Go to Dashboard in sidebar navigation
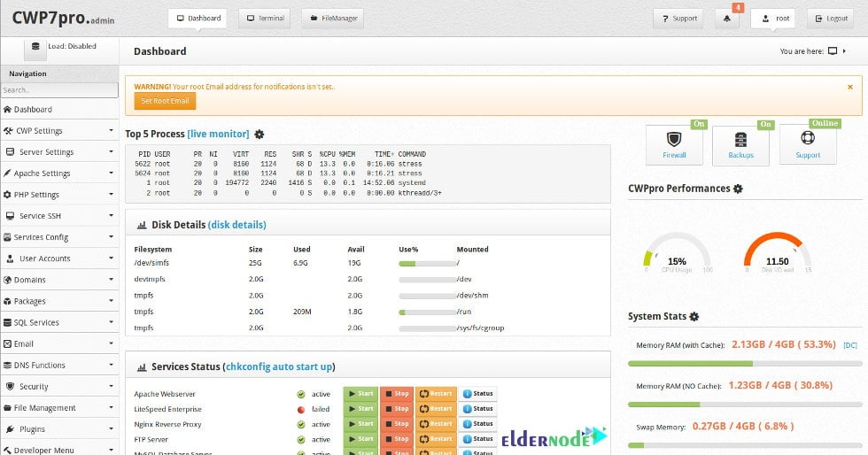This screenshot has height=455, width=868. coord(60,110)
